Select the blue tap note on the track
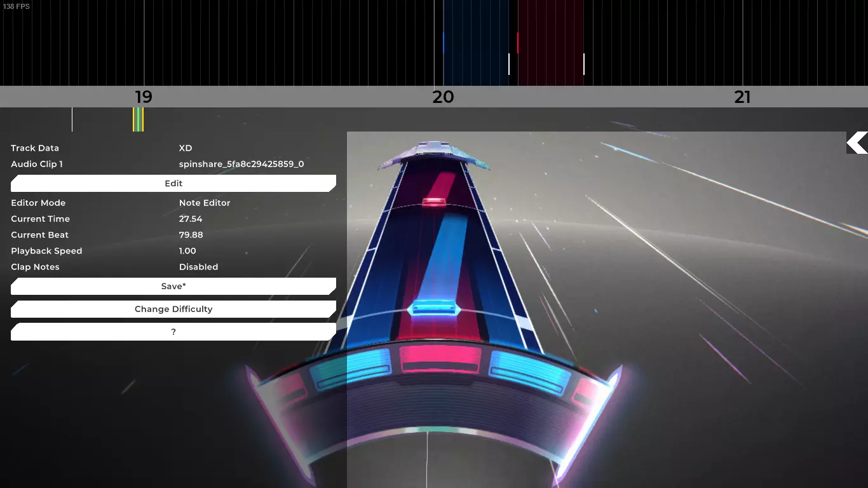Viewport: 868px width, 488px height. [x=435, y=309]
